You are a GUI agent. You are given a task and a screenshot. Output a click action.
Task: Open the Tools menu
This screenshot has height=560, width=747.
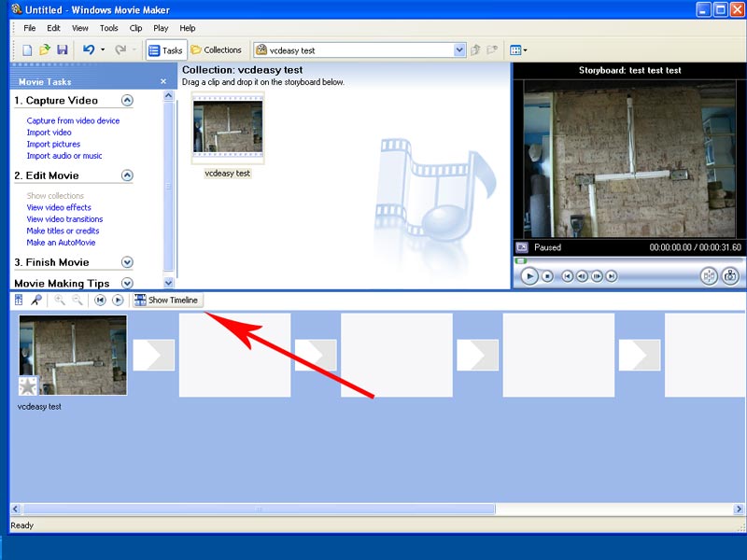click(108, 28)
